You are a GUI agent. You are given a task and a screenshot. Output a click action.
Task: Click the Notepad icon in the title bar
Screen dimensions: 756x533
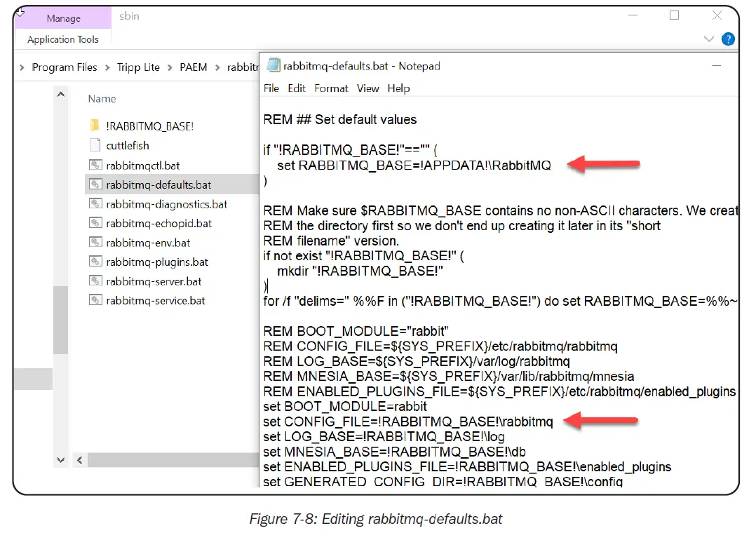click(272, 65)
